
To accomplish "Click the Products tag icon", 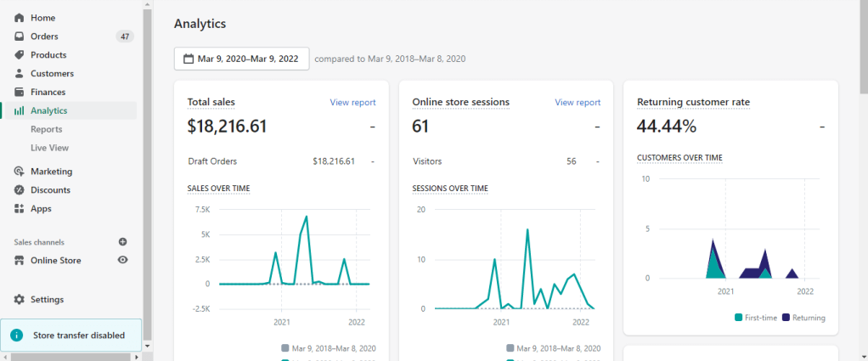I will 19,55.
